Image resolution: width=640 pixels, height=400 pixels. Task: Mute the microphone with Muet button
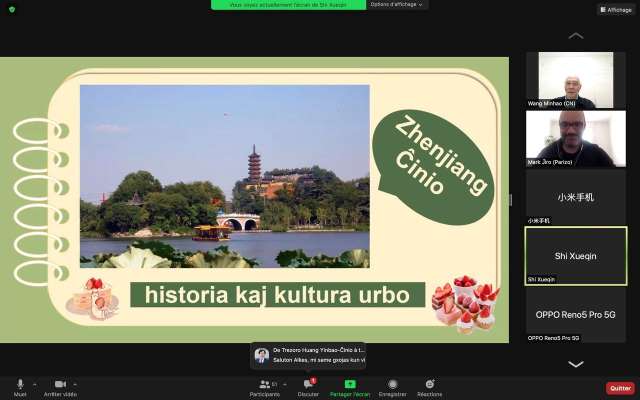coord(19,386)
